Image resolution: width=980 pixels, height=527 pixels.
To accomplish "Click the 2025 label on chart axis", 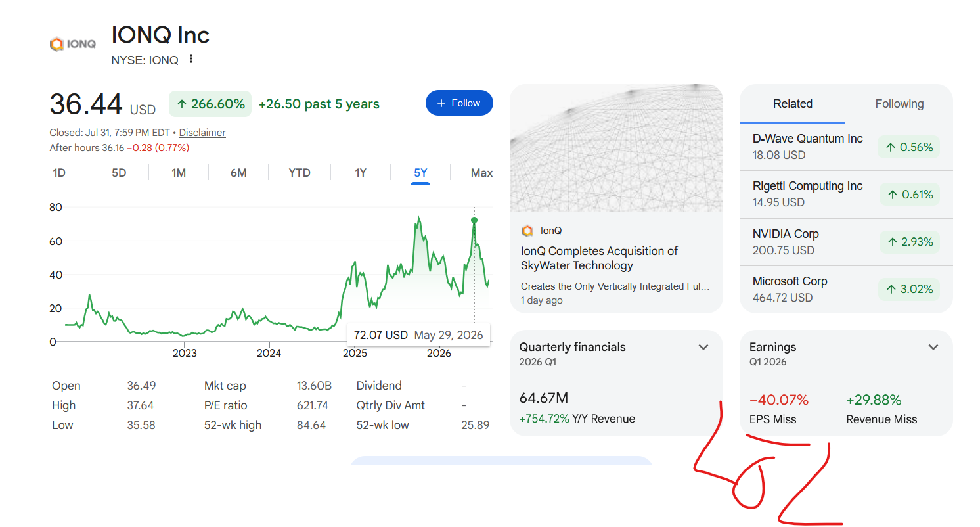I will coord(355,354).
